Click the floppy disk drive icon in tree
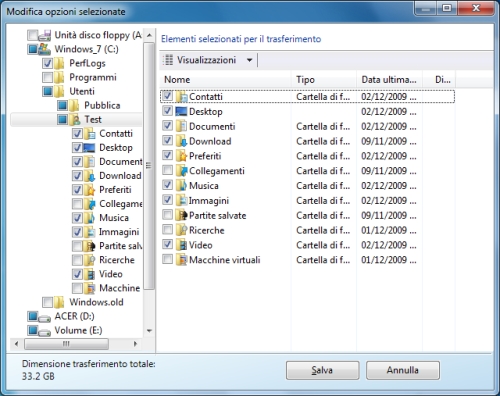The image size is (500, 396). click(x=44, y=35)
